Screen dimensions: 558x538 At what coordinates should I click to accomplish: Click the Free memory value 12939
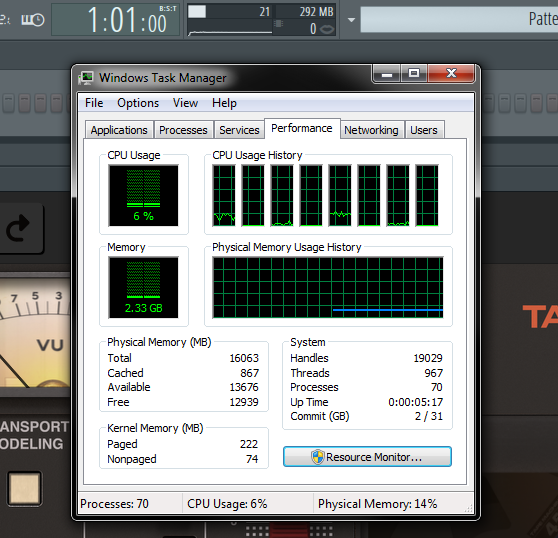point(244,402)
